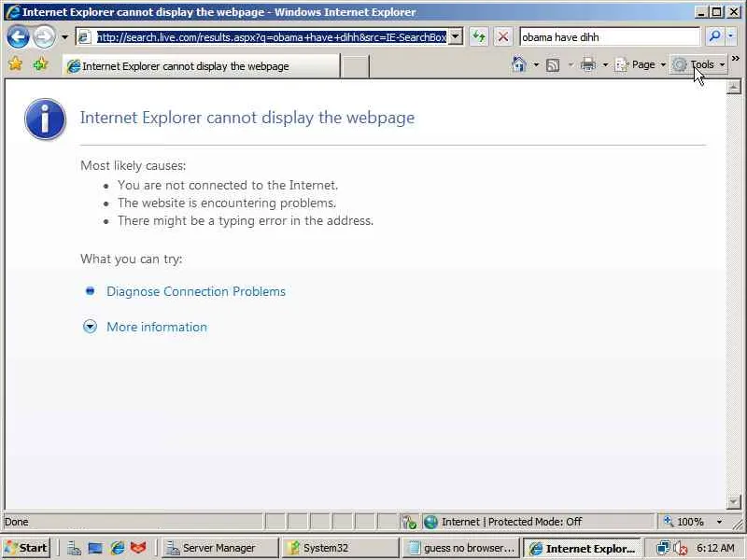Print the page with the printer icon
This screenshot has height=560, width=747.
pyautogui.click(x=588, y=64)
